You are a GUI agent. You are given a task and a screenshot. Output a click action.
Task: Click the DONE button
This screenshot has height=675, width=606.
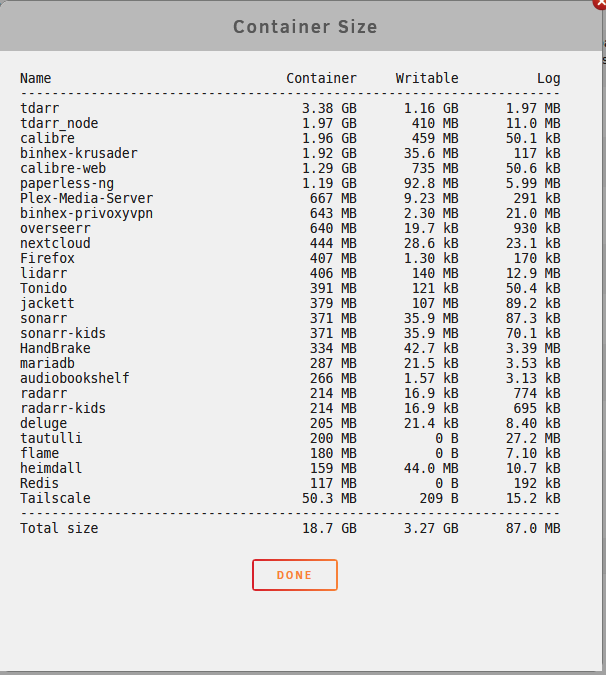(295, 575)
